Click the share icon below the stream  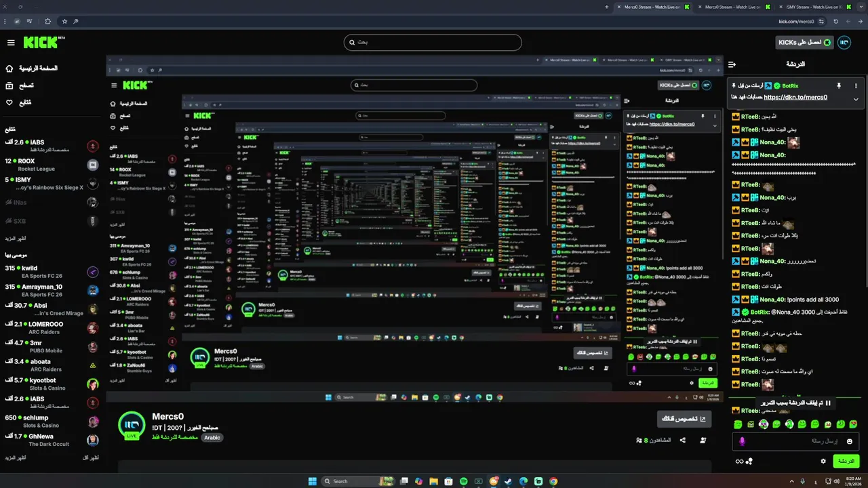click(x=682, y=441)
